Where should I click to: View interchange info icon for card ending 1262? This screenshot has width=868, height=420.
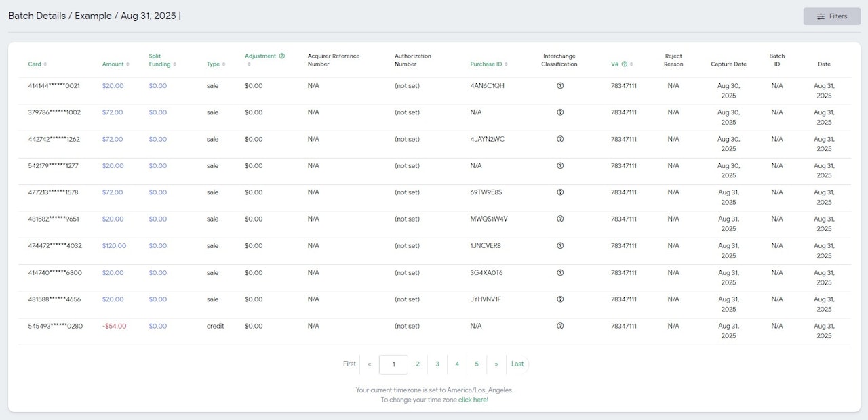[560, 139]
